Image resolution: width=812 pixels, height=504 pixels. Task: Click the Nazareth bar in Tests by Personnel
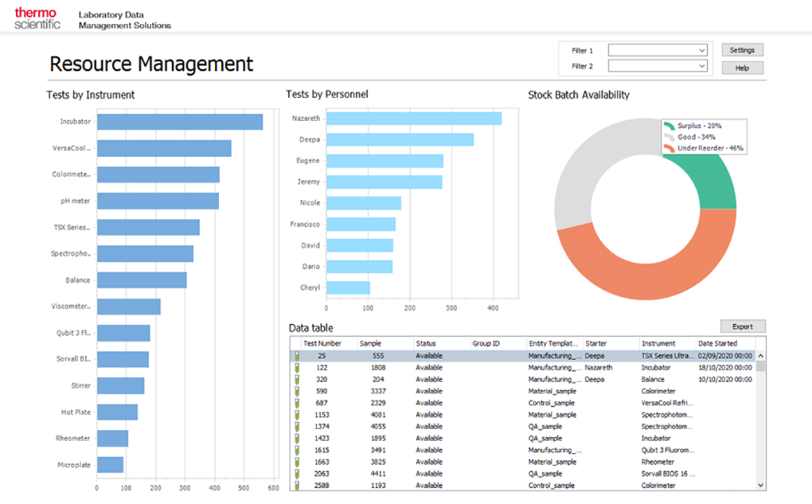point(414,118)
